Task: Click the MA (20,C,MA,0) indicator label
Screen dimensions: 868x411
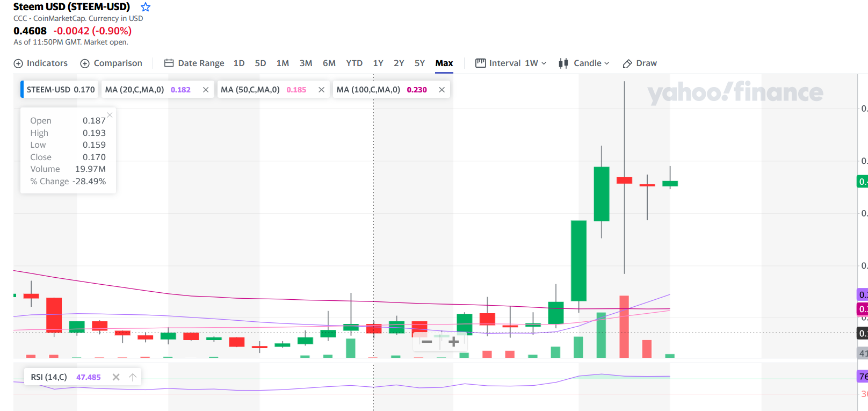Action: 135,90
